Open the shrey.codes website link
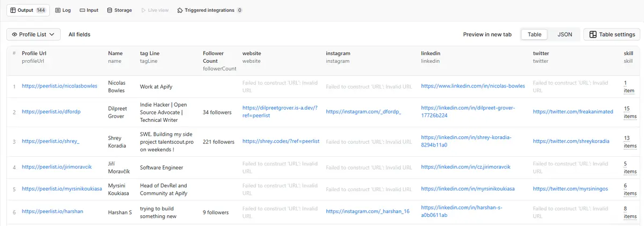The width and height of the screenshot is (644, 226). click(x=281, y=142)
